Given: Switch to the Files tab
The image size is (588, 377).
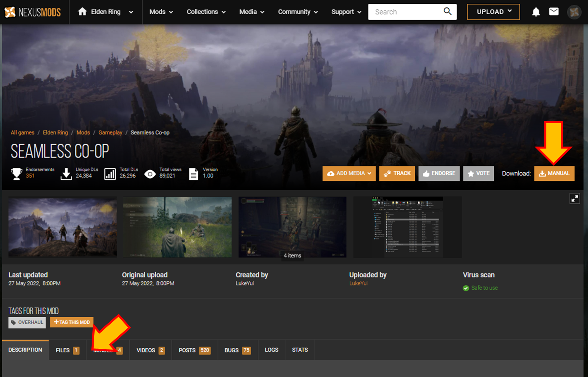Looking at the screenshot, I should (67, 350).
